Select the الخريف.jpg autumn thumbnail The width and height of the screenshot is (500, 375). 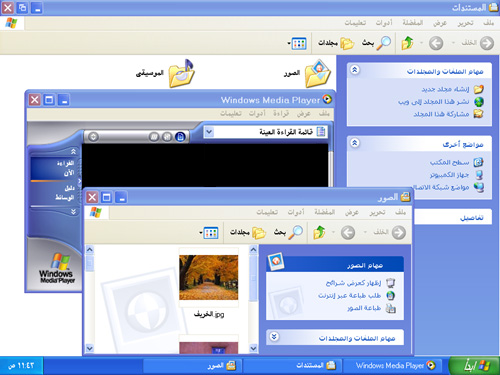[209, 277]
